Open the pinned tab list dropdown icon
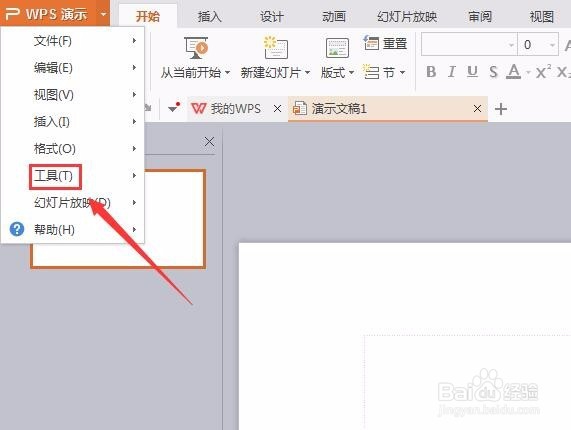The image size is (571, 430). (174, 108)
